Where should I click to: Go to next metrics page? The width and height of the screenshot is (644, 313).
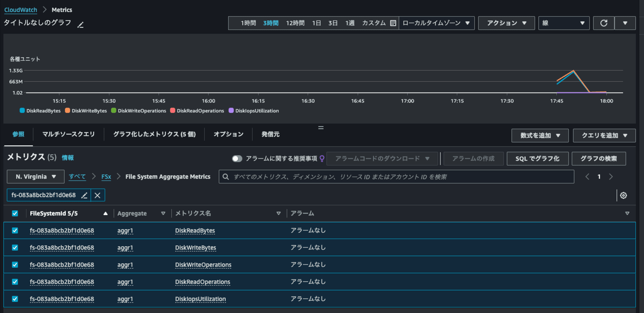tap(611, 177)
